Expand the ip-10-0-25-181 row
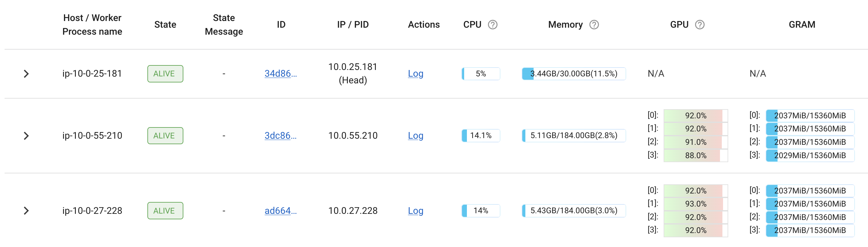The height and width of the screenshot is (247, 868). click(26, 74)
